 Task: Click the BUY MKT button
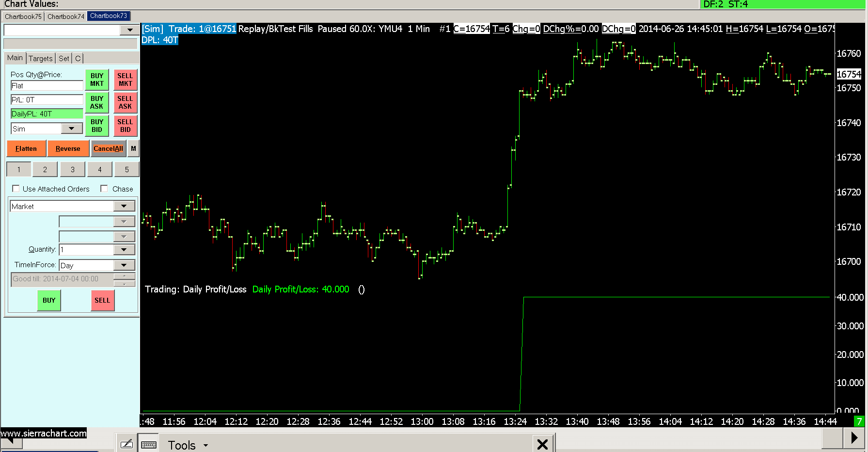[97, 80]
